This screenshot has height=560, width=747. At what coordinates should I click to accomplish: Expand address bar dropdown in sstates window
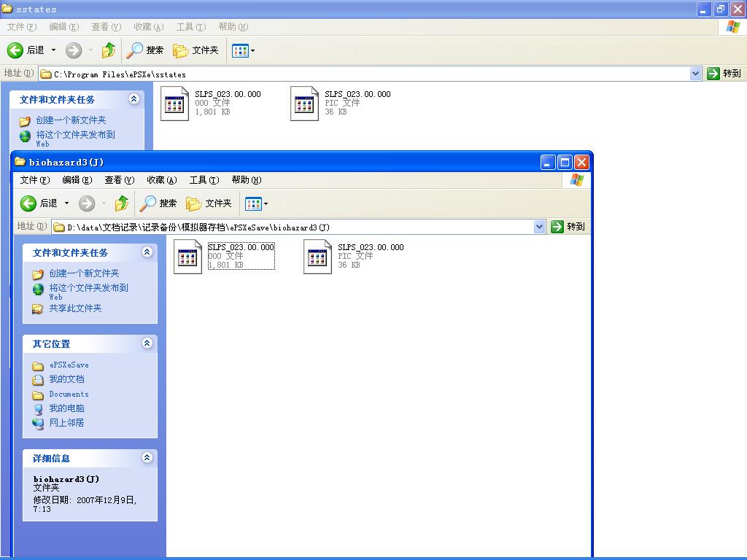tap(695, 74)
